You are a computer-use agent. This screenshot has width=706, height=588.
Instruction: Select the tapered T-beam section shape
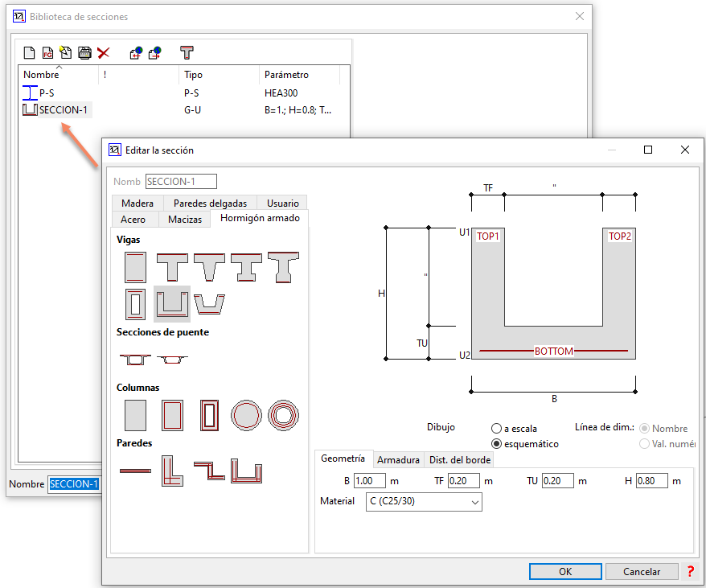209,267
